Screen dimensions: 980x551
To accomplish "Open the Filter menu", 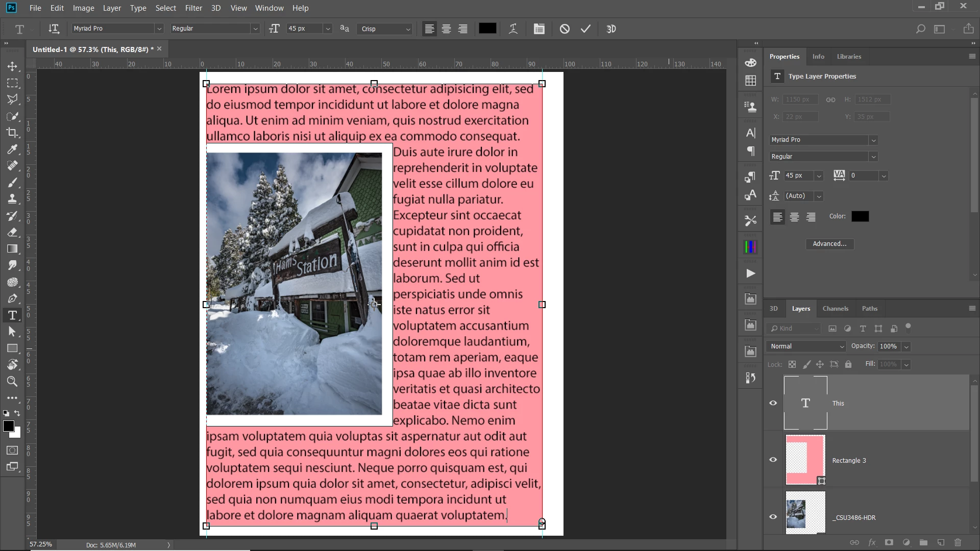I will point(193,8).
